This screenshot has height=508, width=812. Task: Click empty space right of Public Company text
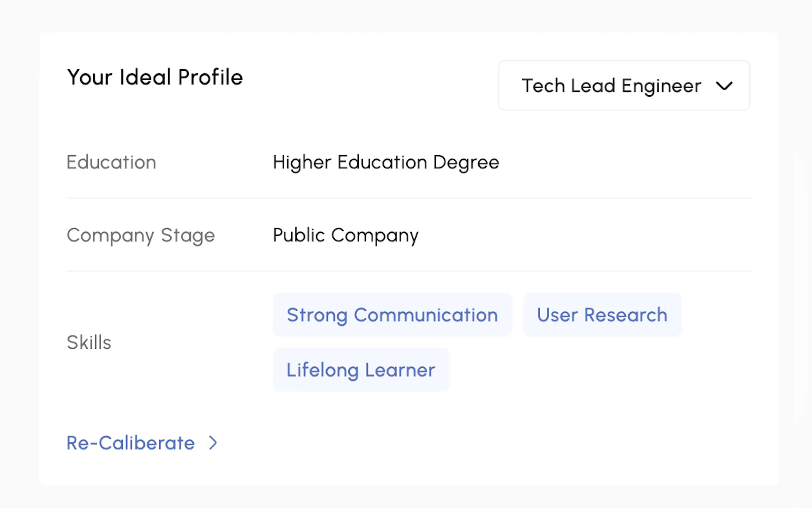coord(588,235)
